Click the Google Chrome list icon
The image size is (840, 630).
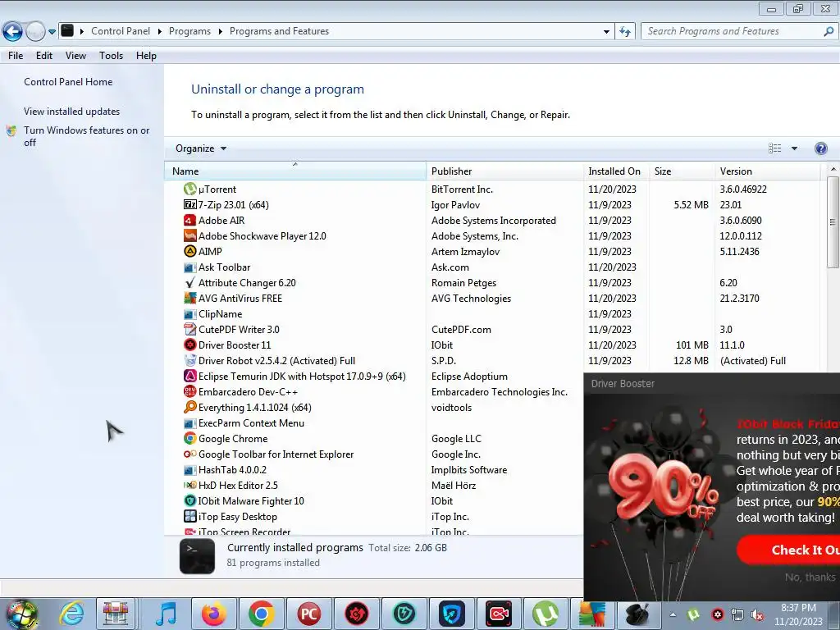click(189, 438)
